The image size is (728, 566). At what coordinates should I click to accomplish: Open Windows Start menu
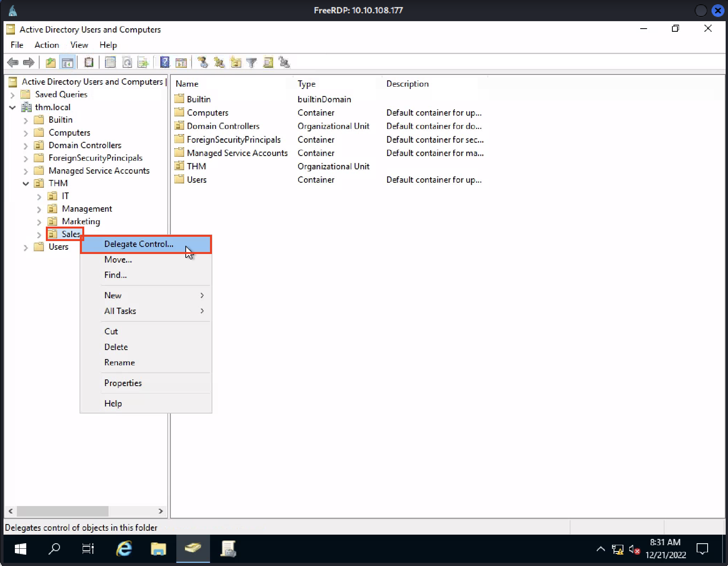[x=20, y=549]
